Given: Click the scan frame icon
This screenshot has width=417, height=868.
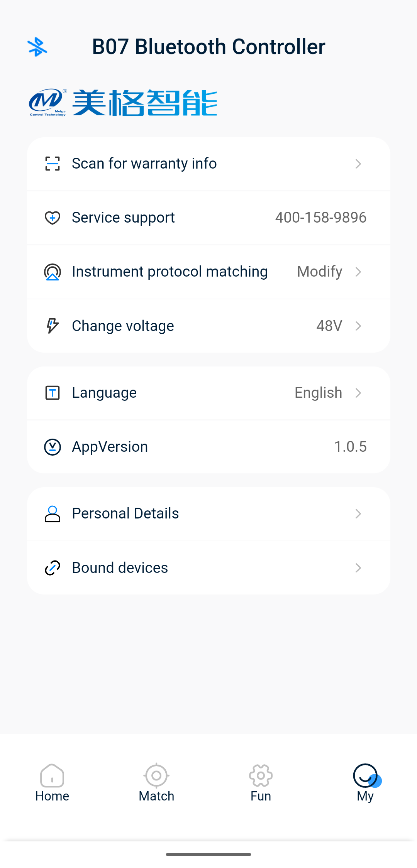Looking at the screenshot, I should [53, 164].
